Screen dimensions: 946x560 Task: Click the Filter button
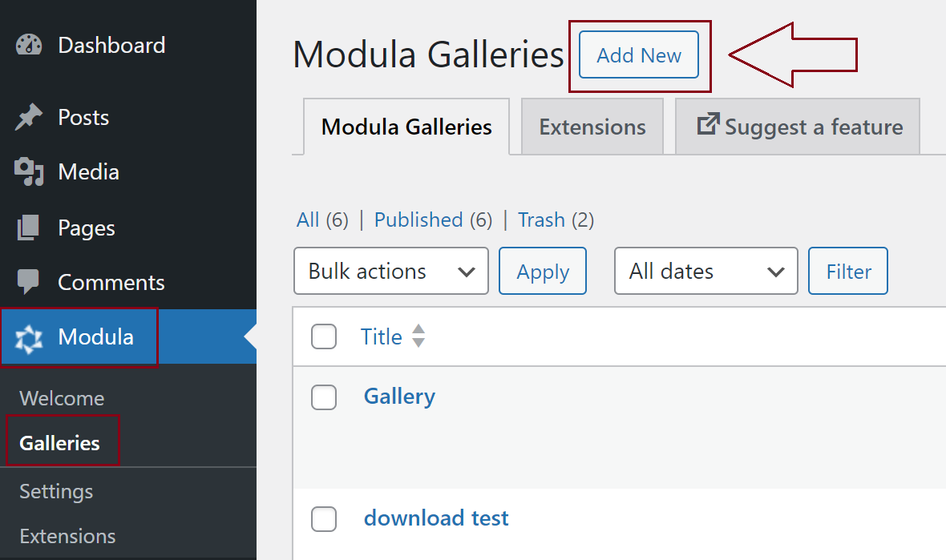tap(848, 271)
